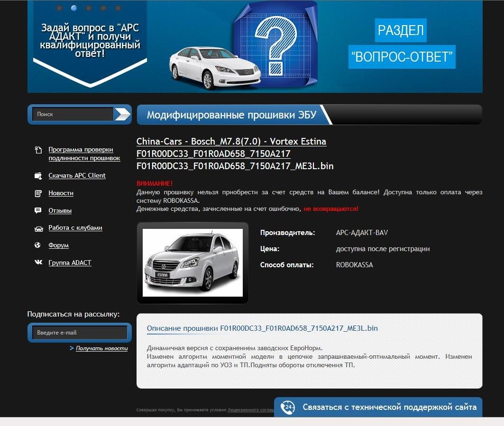
Task: Click the Получать новости link
Action: coord(101,348)
